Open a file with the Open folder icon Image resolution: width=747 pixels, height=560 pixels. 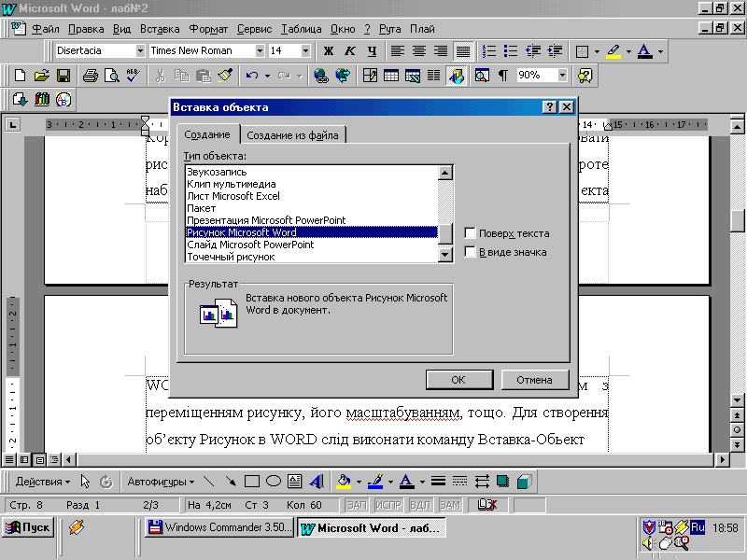[42, 76]
